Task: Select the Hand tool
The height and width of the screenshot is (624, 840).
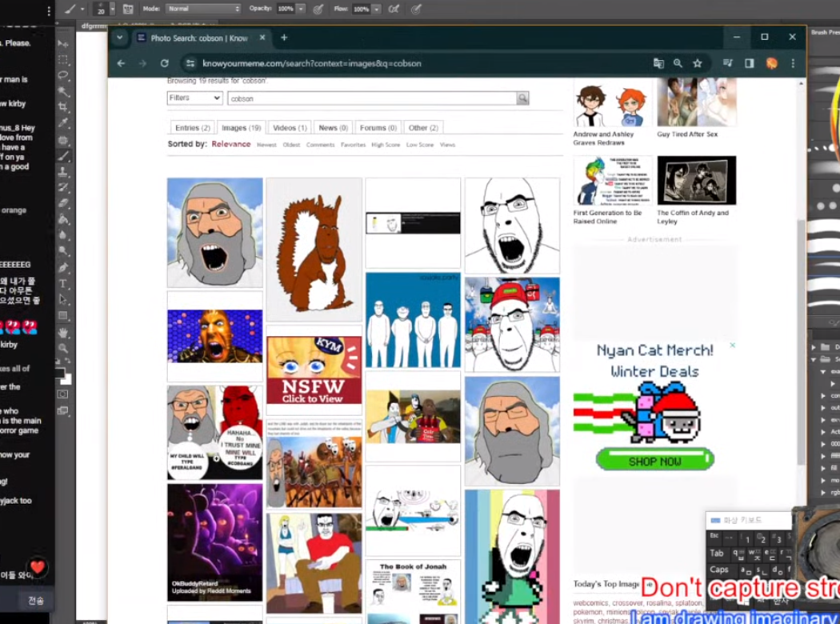Action: pos(63,333)
